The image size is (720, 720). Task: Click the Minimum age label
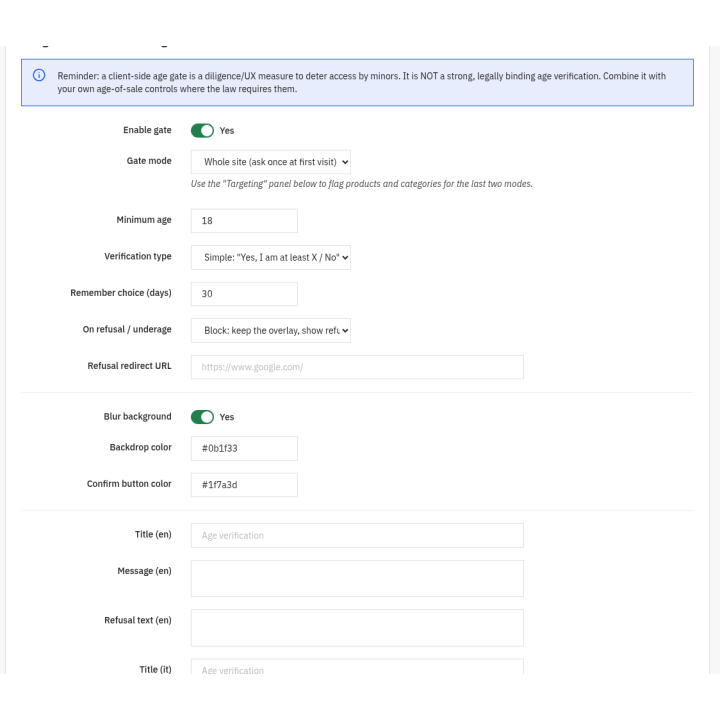[144, 220]
